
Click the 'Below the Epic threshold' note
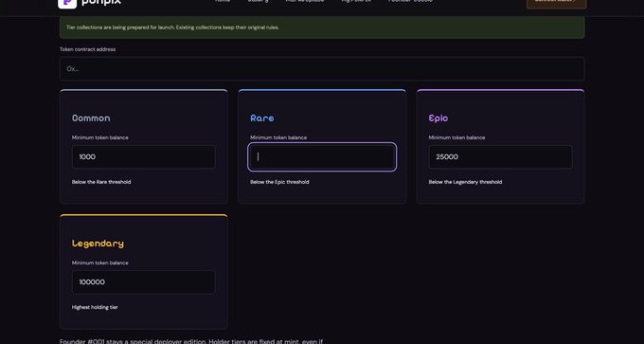(x=279, y=182)
